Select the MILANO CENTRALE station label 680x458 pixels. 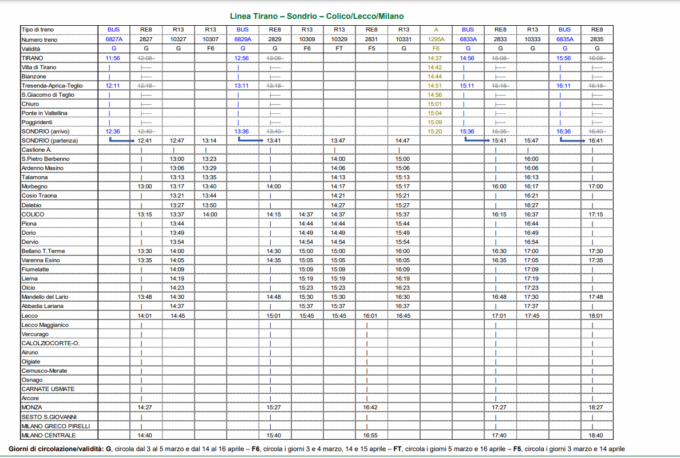(x=48, y=435)
